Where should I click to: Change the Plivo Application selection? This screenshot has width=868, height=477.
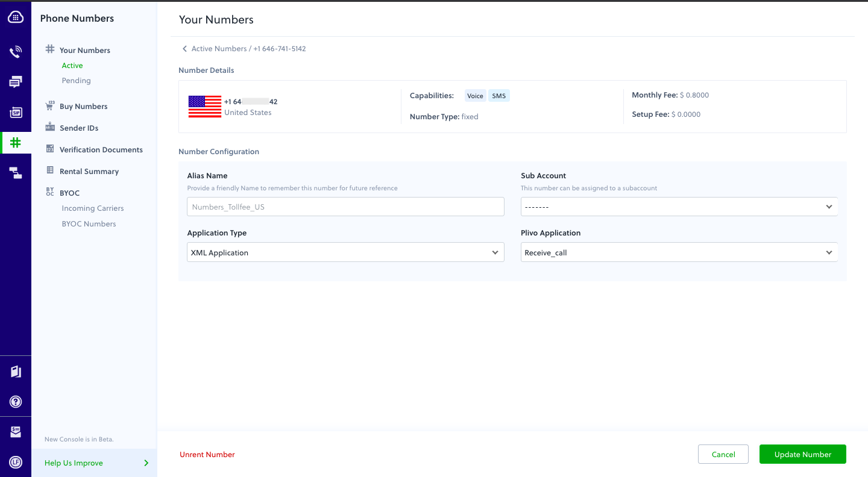[x=679, y=252]
